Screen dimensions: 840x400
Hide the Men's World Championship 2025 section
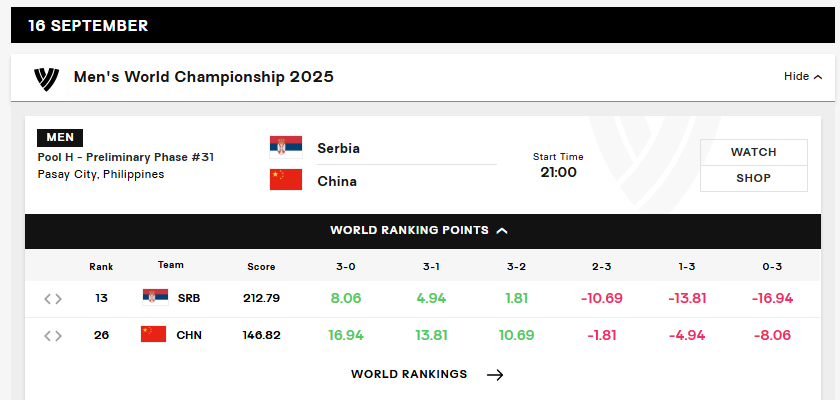coord(797,77)
